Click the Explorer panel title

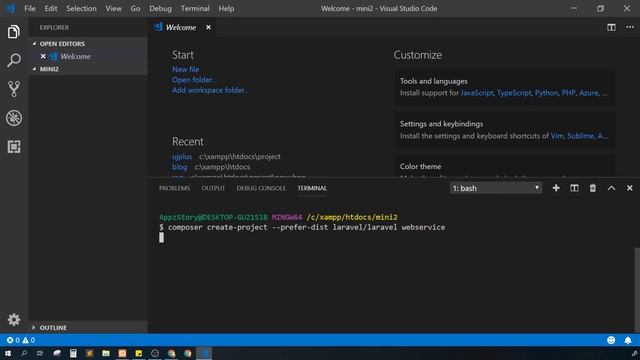(54, 27)
